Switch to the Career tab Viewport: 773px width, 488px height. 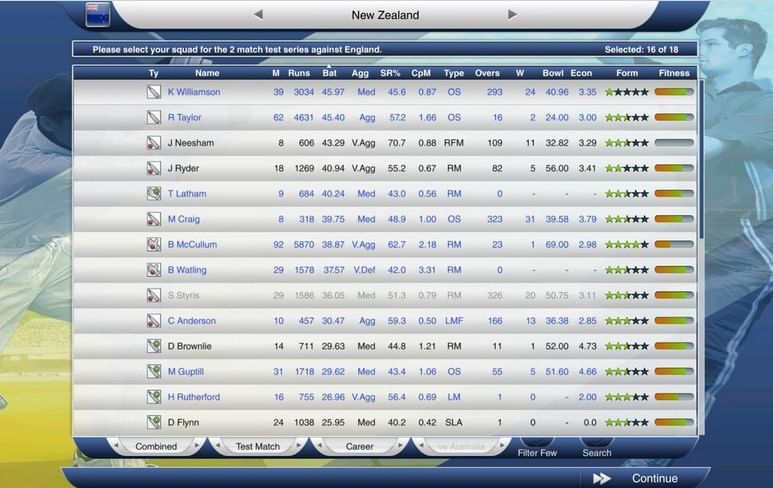click(359, 446)
